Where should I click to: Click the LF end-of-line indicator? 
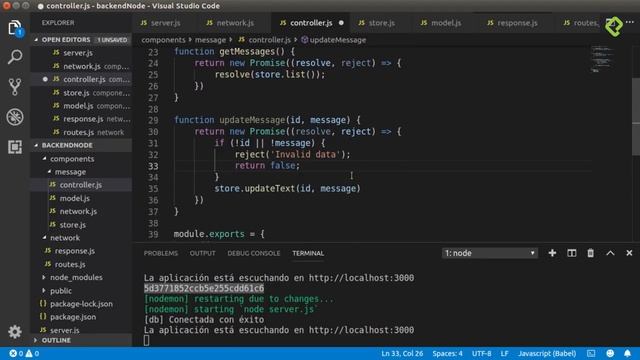pyautogui.click(x=504, y=353)
